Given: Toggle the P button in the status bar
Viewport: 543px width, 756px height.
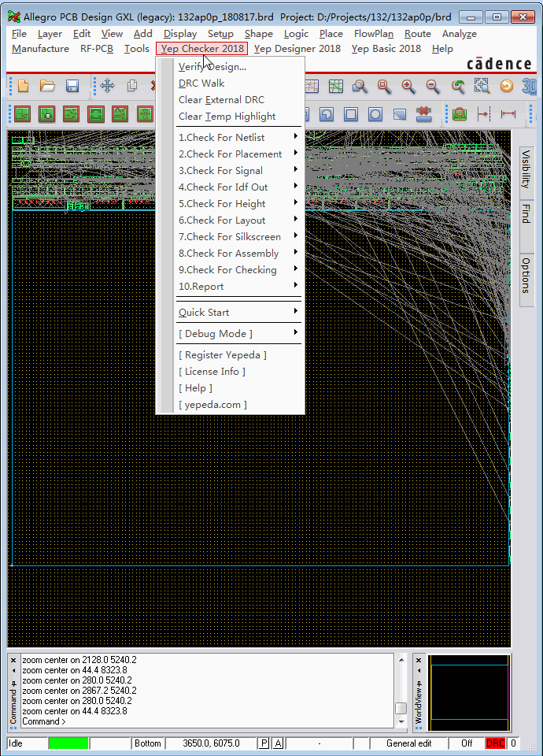Looking at the screenshot, I should coord(264,743).
